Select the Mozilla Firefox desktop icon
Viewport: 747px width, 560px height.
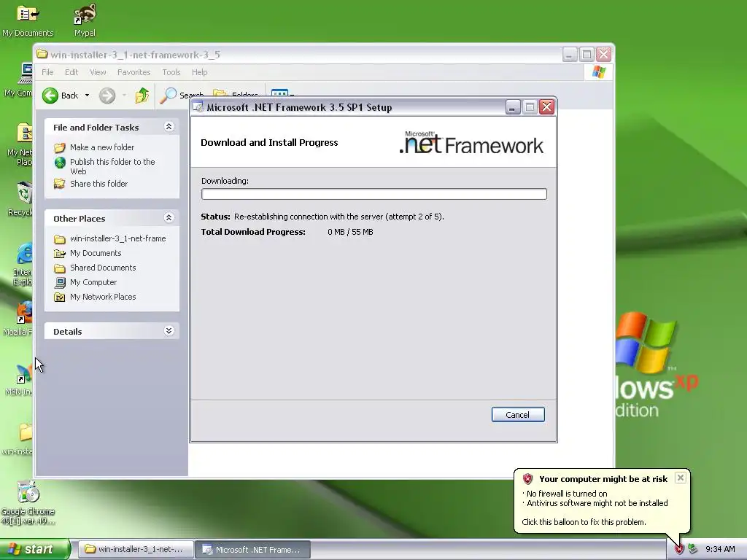(19, 318)
